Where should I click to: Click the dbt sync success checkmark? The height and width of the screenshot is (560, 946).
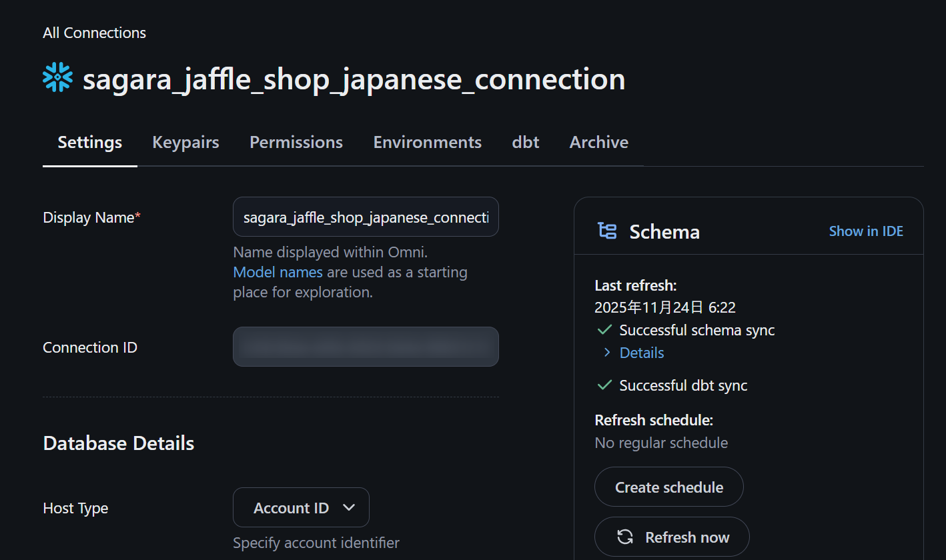tap(605, 385)
